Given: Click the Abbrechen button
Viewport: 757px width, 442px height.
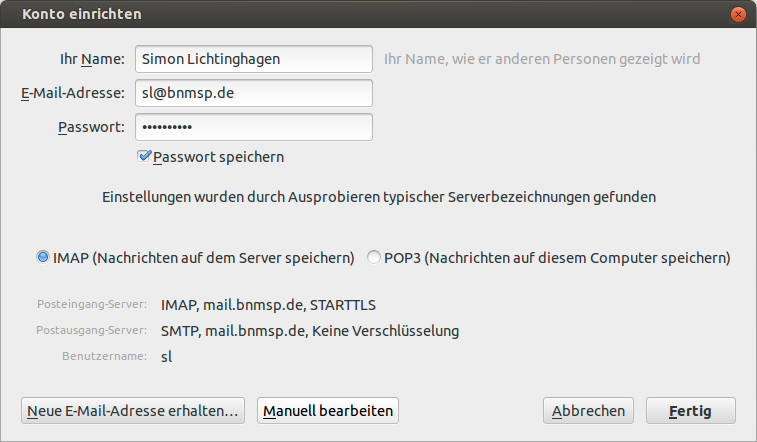Looking at the screenshot, I should (588, 411).
